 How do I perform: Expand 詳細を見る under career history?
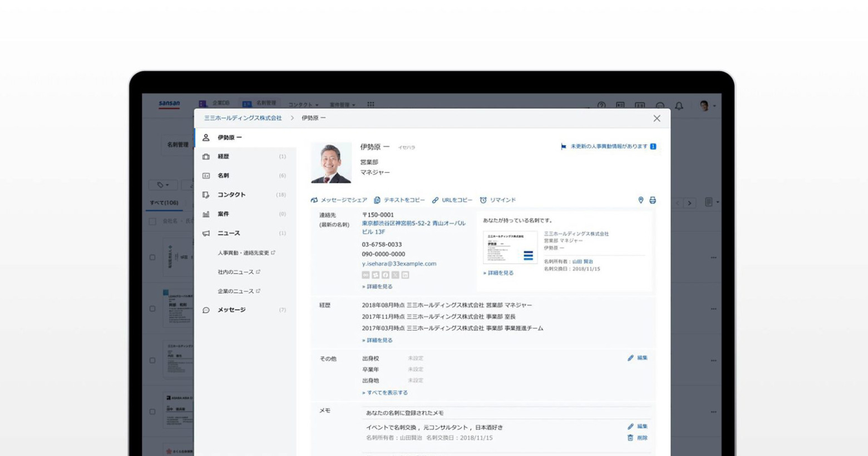click(377, 340)
